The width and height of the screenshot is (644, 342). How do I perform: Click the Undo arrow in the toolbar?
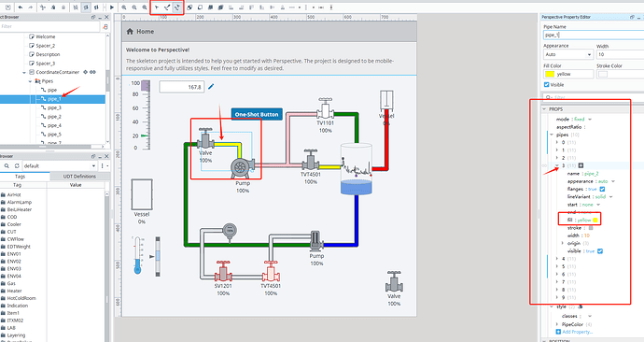(21, 7)
